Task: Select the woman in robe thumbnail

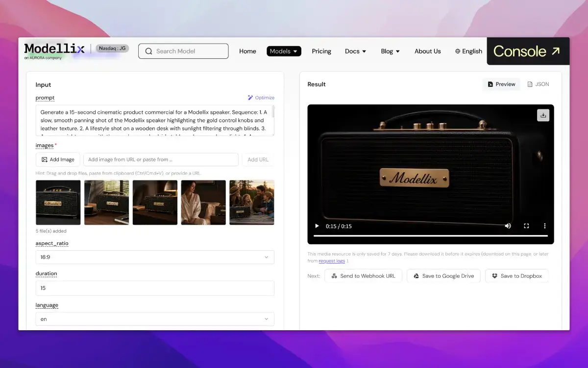Action: (x=203, y=202)
